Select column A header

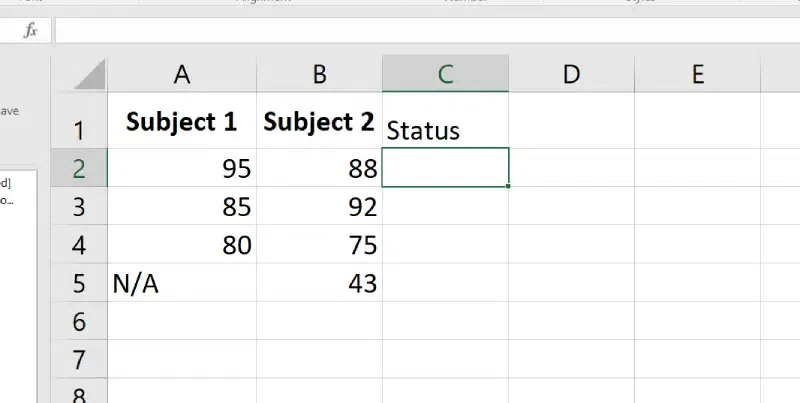181,74
